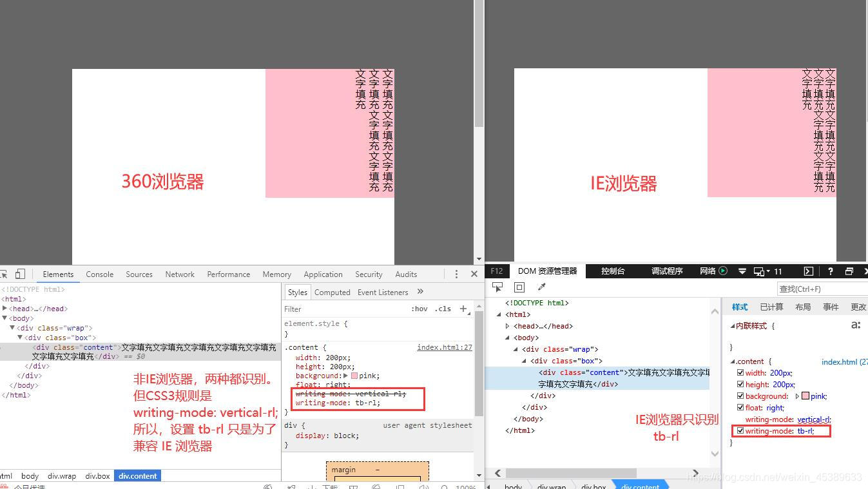
Task: Show more Styles pane tabs chevron
Action: point(421,292)
